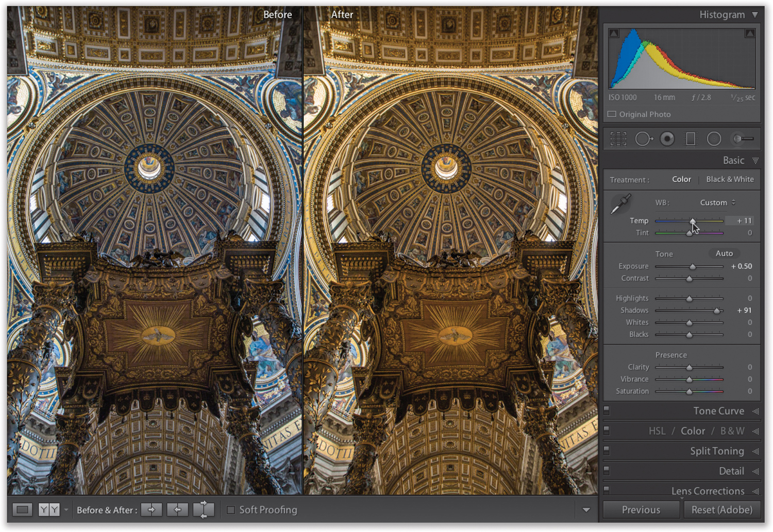Click inside the histogram graph
Image resolution: width=773 pixels, height=532 pixels.
point(682,59)
